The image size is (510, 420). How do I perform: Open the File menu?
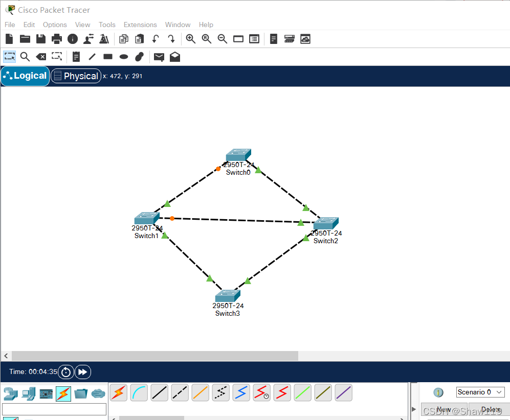[10, 25]
